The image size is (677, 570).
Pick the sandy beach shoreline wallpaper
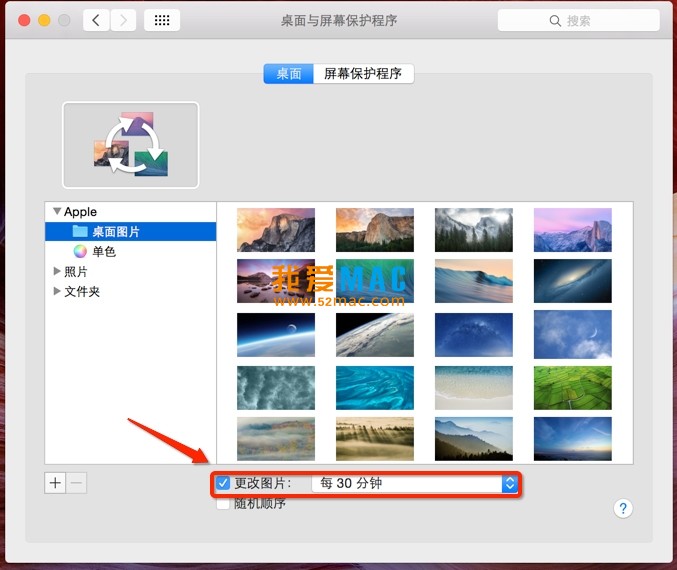pyautogui.click(x=474, y=388)
